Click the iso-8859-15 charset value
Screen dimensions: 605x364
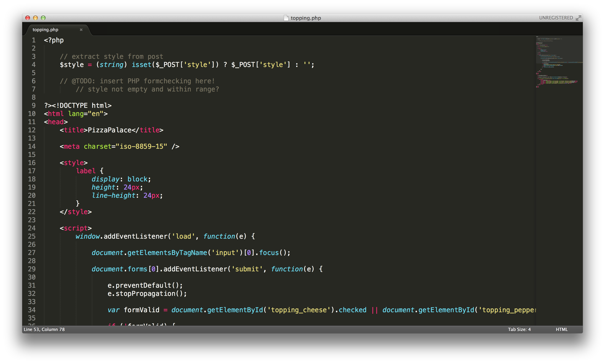(141, 146)
